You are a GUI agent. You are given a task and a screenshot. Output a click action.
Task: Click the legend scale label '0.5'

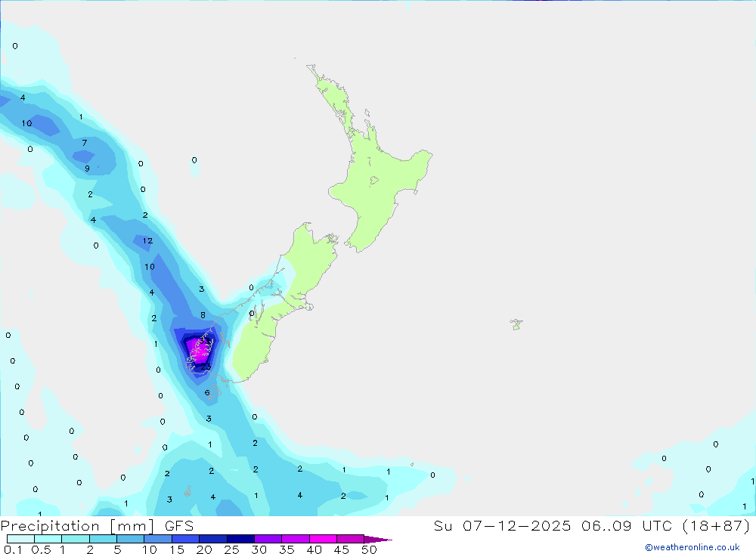pyautogui.click(x=41, y=549)
